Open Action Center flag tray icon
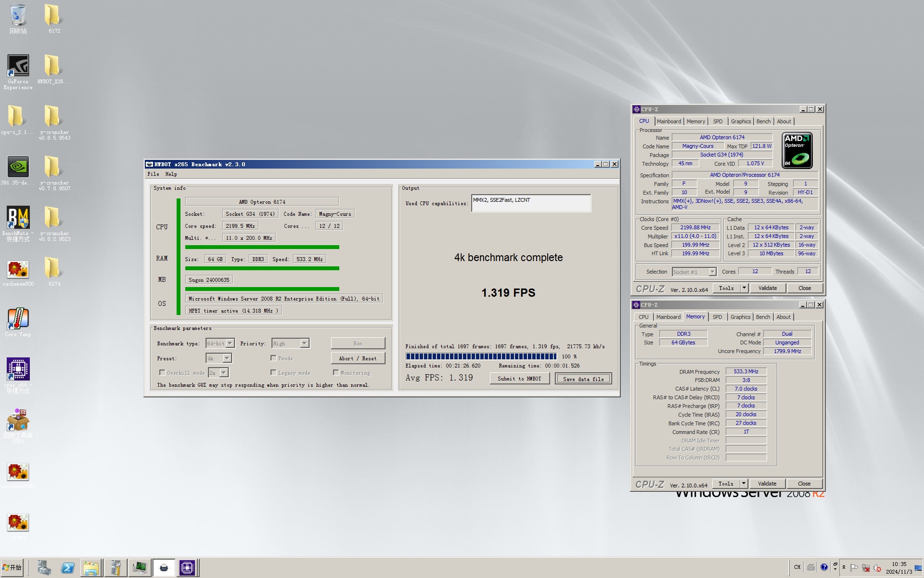 pos(854,568)
